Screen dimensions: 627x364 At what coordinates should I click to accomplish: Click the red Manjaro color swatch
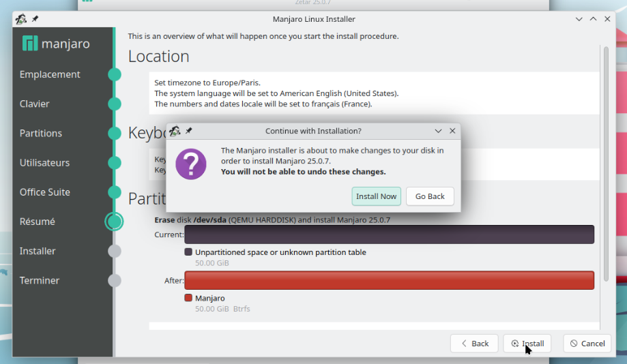pos(188,298)
